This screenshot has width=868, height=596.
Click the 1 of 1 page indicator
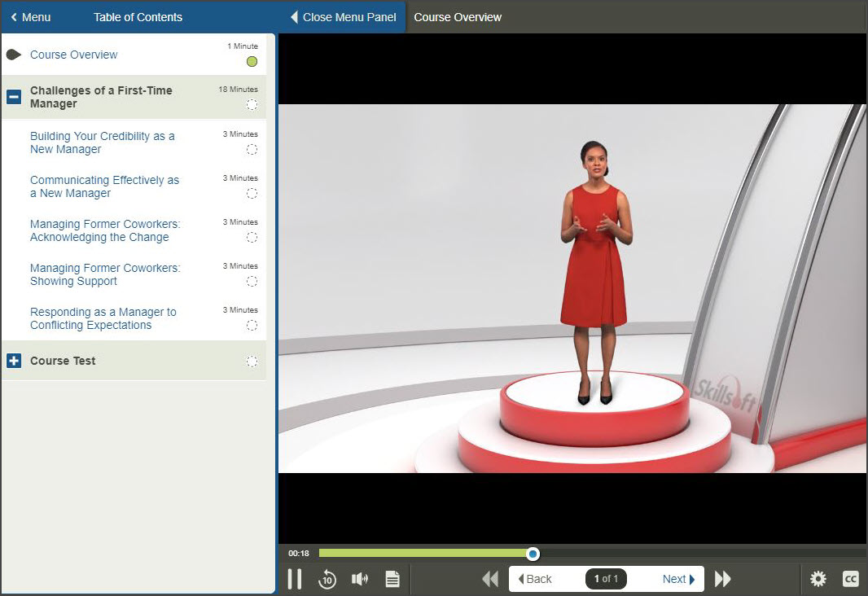tap(606, 579)
